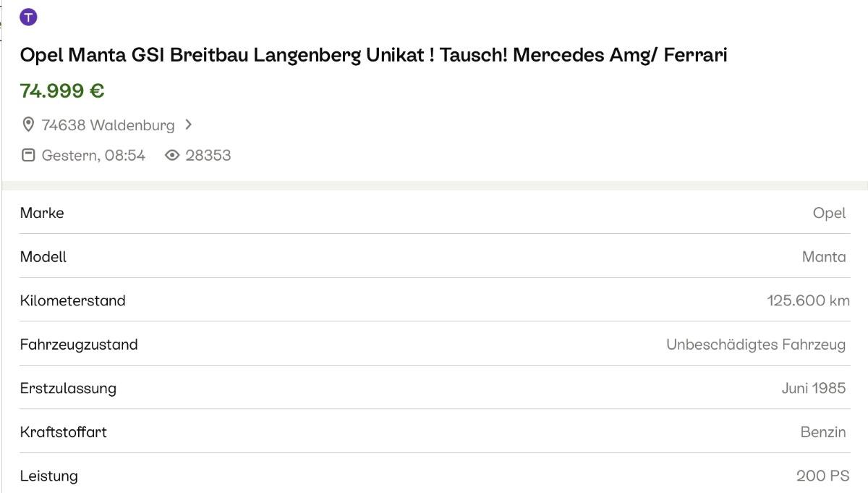Select the 74.999 € price
Image resolution: width=868 pixels, height=493 pixels.
click(62, 91)
